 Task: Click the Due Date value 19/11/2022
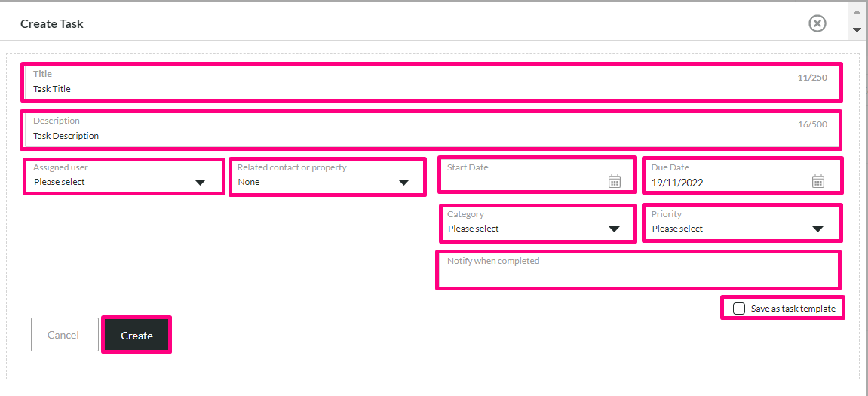[677, 183]
